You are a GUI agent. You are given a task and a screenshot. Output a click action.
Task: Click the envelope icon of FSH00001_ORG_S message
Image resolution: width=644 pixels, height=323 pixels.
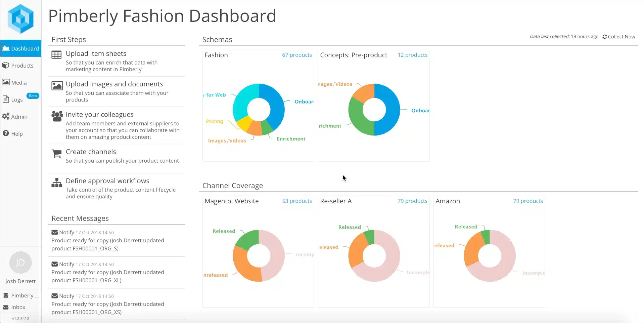pos(54,232)
